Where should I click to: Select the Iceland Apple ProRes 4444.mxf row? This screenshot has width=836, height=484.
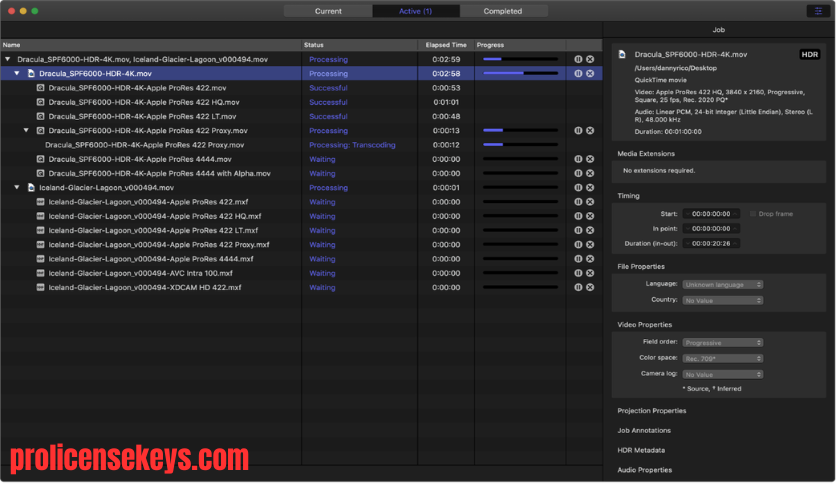[301, 259]
